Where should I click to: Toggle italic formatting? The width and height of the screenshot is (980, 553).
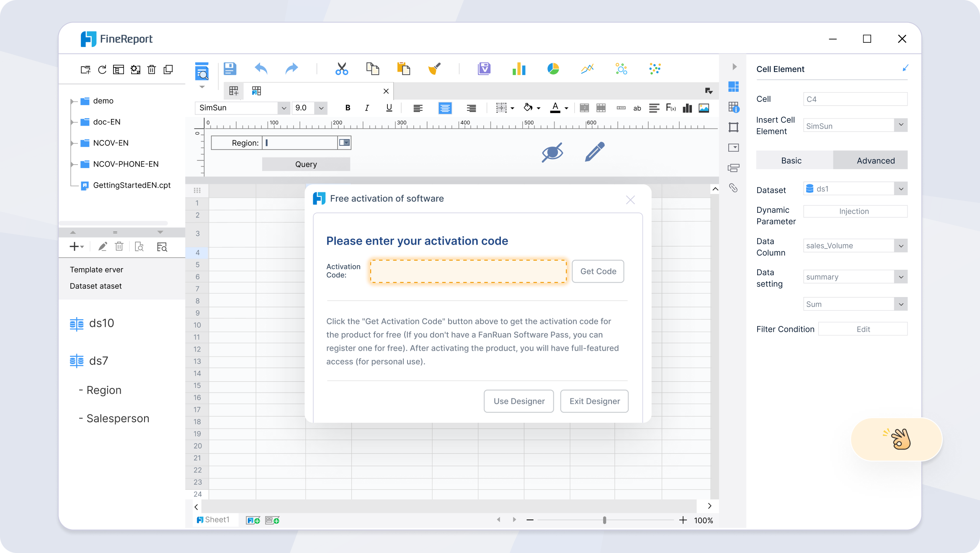[367, 108]
